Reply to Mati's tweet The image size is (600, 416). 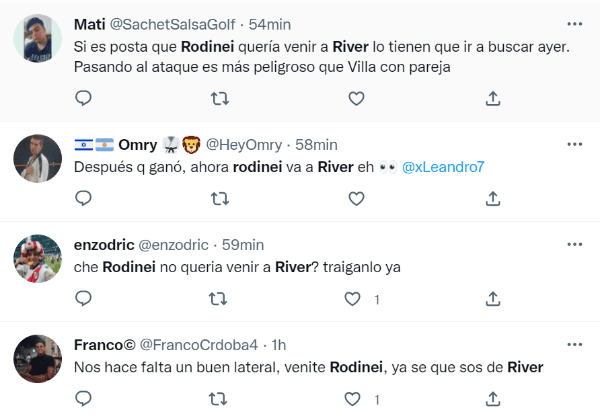click(x=84, y=98)
